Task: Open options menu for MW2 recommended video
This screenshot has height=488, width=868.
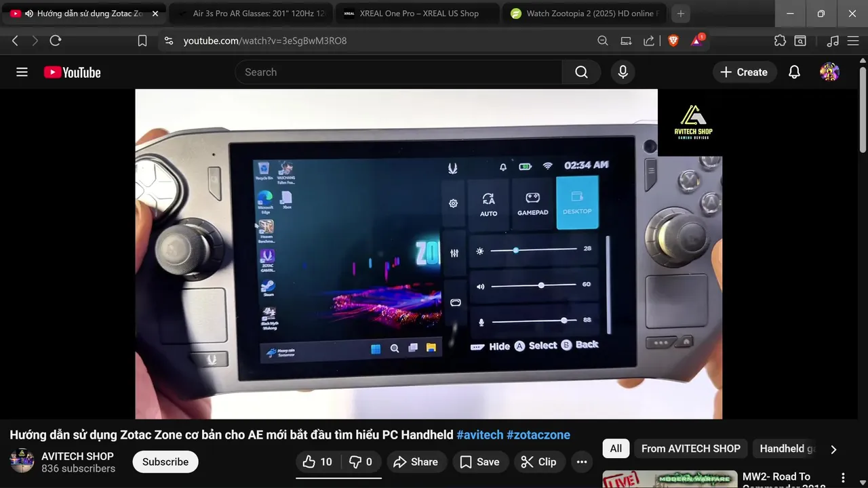Action: click(x=844, y=478)
